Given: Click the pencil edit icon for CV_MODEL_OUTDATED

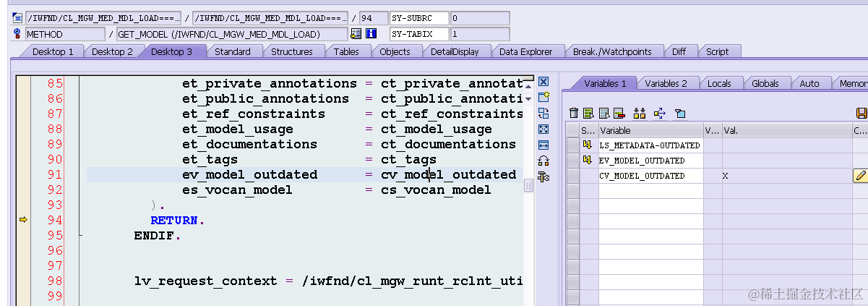Looking at the screenshot, I should coord(860,175).
